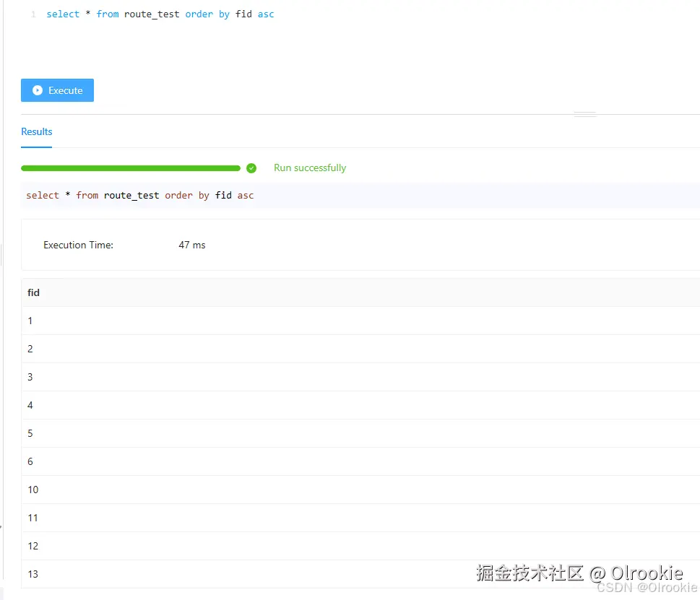Screen dimensions: 700x600
Task: Click the play icon inside the Execute button
Action: [x=37, y=90]
